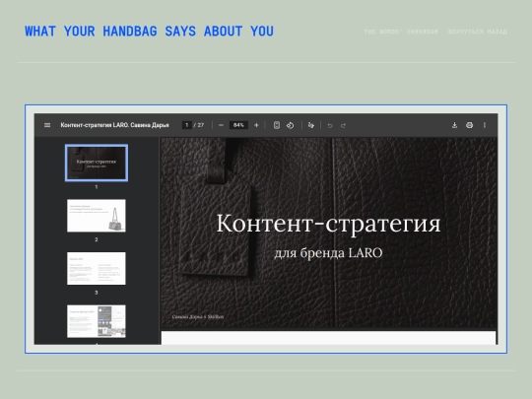Image resolution: width=532 pixels, height=399 pixels.
Task: Open the PDF viewer more actions menu
Action: pos(485,125)
